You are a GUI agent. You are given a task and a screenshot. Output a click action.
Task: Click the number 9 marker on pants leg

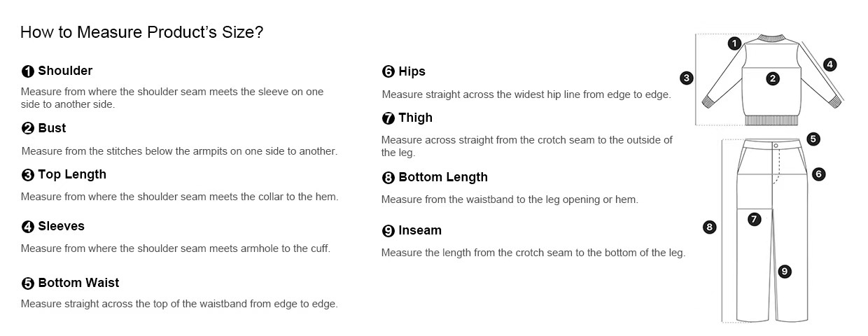click(785, 271)
